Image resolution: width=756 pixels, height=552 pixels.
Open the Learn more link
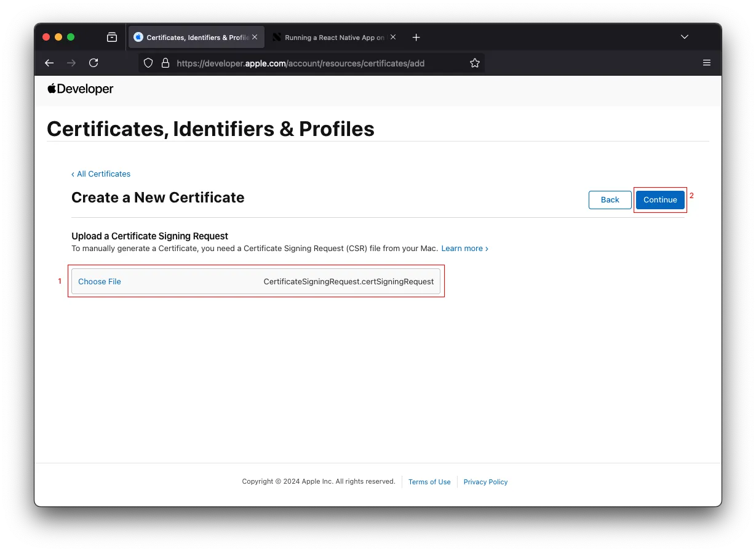point(465,249)
